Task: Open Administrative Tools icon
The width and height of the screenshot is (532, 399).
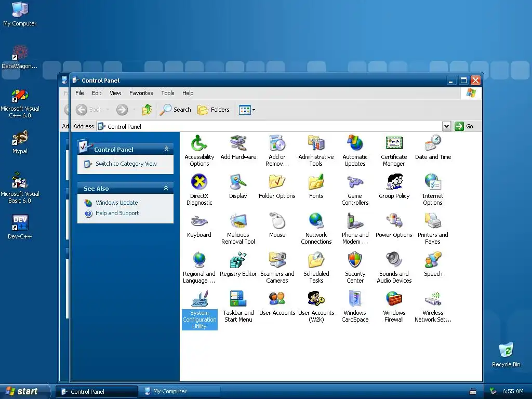Action: point(316,151)
